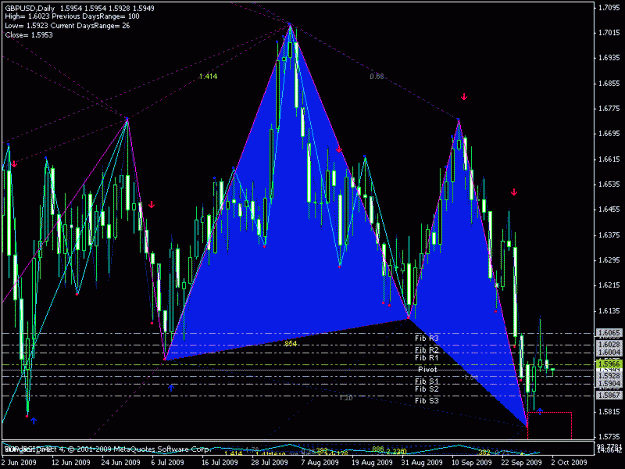
Task: Select 1.6855 on the price scale
Action: click(609, 84)
